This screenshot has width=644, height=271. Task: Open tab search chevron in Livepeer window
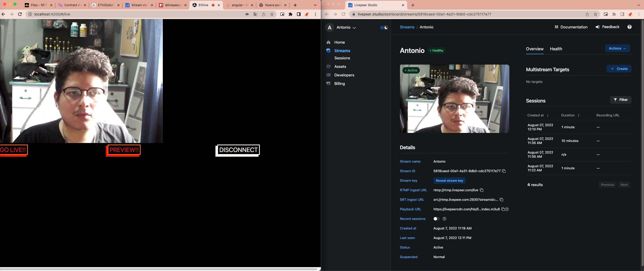point(639,5)
